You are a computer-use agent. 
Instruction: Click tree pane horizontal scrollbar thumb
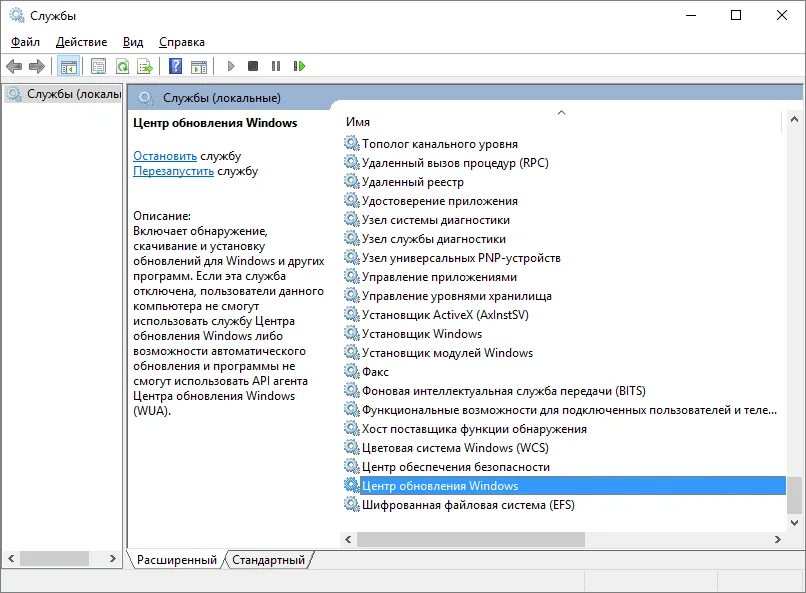click(54, 558)
